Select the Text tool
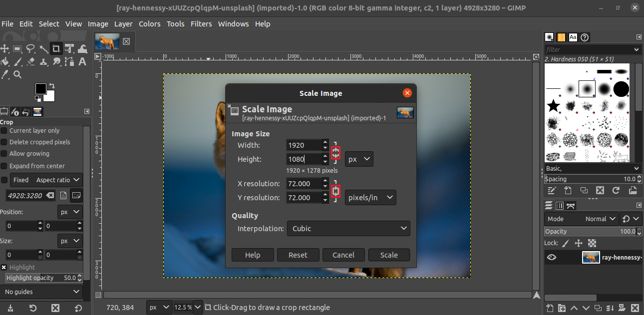Viewport: 644px width, 315px height. (x=82, y=61)
